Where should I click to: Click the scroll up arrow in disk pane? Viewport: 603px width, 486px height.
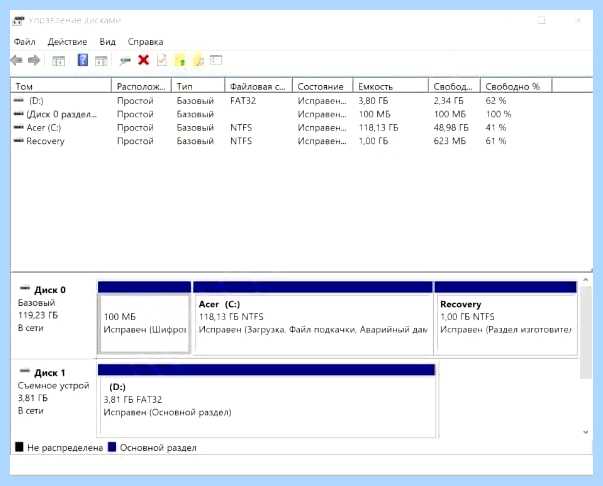tap(586, 280)
